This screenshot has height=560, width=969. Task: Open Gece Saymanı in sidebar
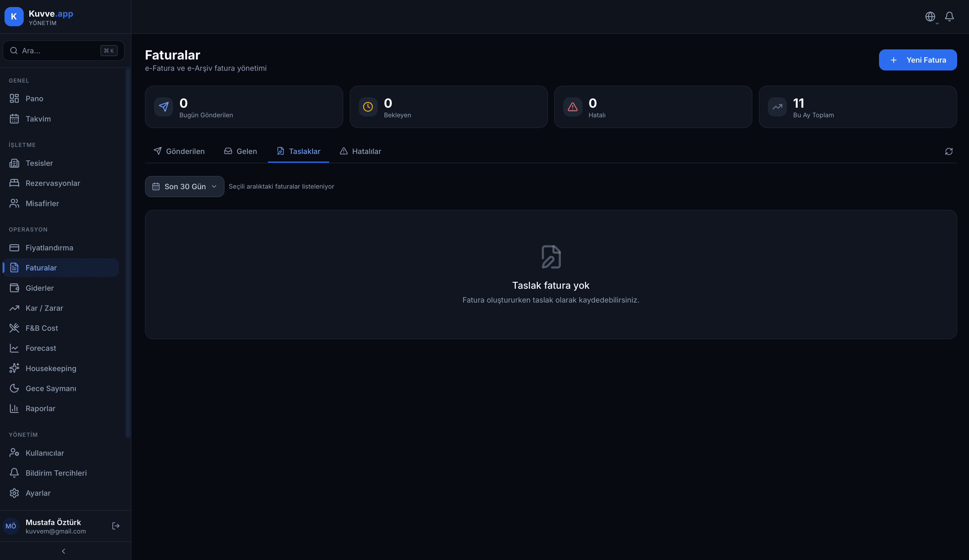[x=61, y=388]
